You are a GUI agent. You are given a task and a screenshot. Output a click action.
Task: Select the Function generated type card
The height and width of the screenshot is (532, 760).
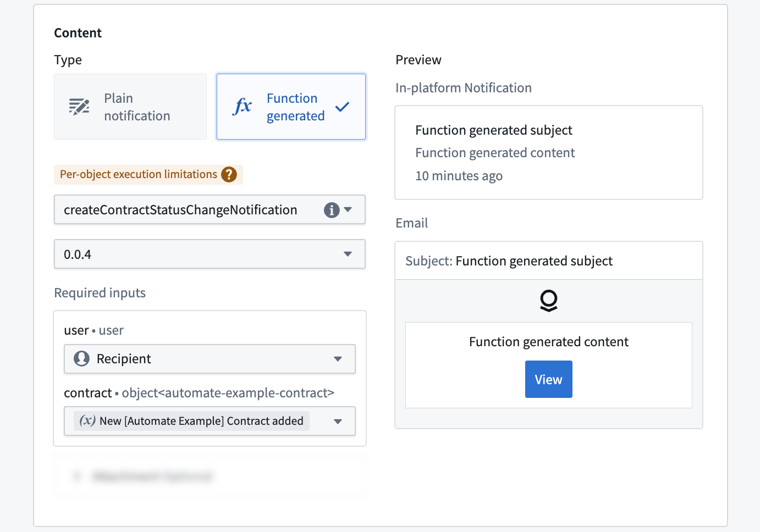pos(291,107)
